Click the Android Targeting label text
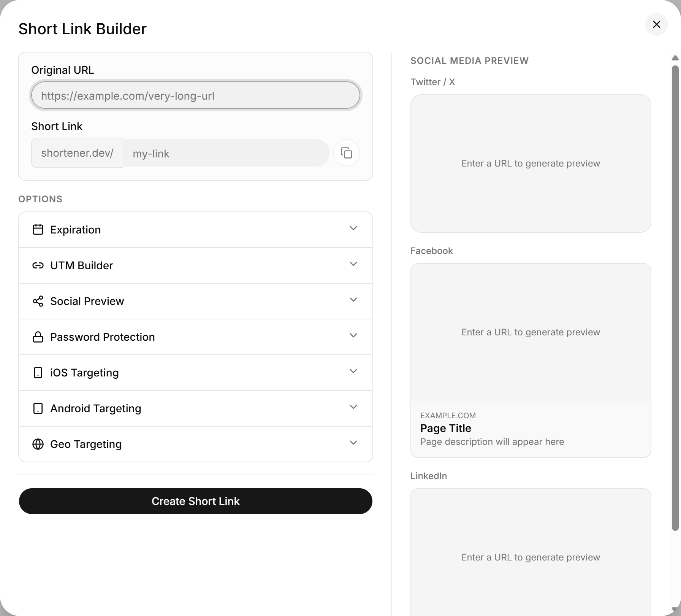 pos(96,408)
